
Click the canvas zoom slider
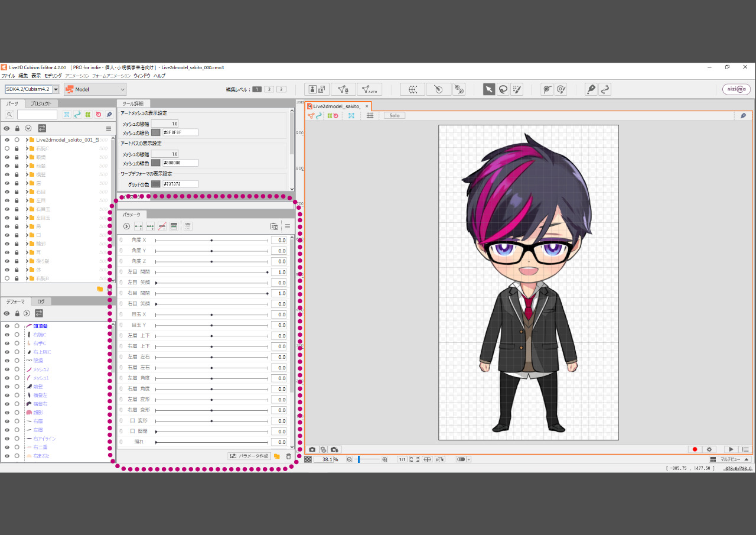[x=367, y=459]
